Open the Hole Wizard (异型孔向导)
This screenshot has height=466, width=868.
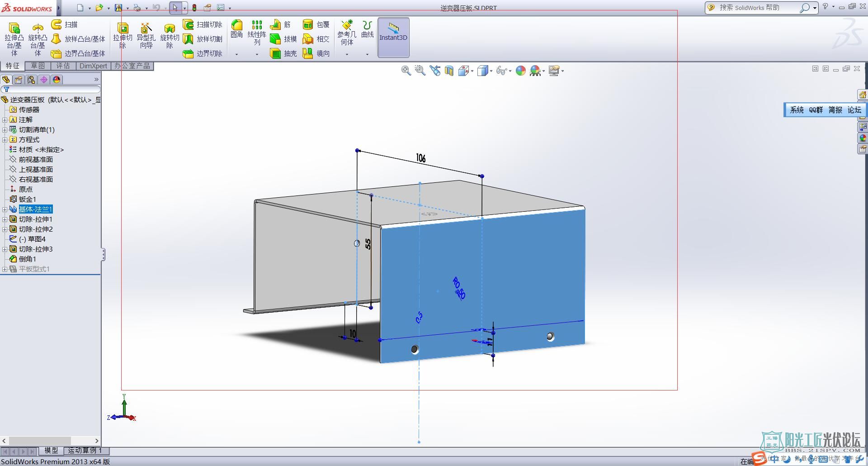point(146,35)
